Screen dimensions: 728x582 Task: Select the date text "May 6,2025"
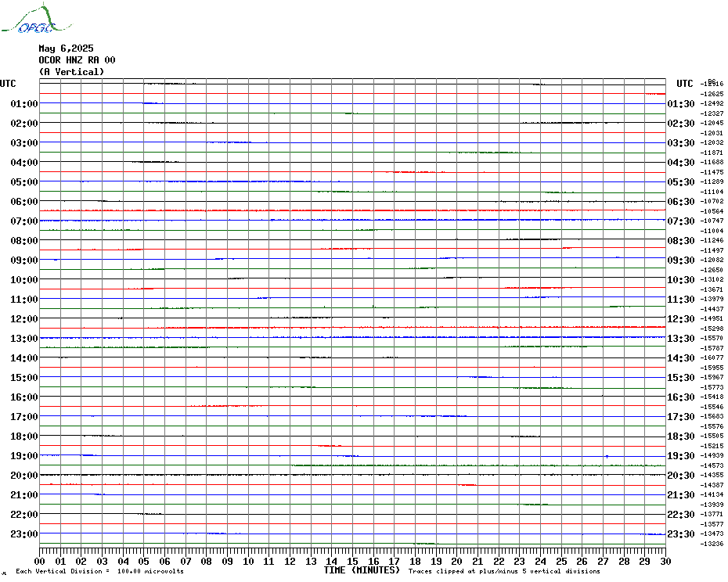tap(66, 48)
